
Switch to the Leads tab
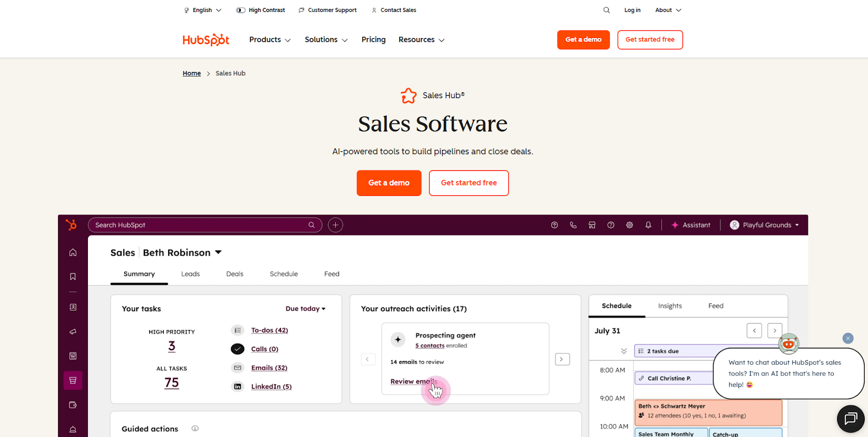pyautogui.click(x=190, y=274)
